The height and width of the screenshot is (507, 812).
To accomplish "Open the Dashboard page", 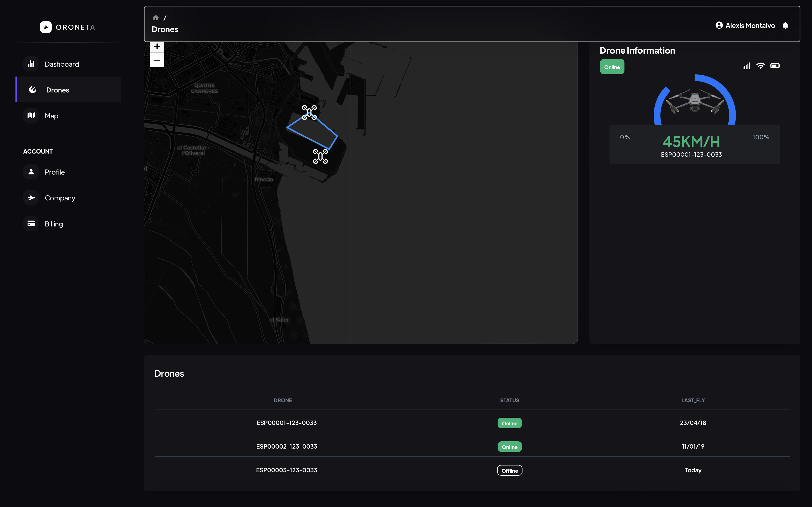I will [62, 64].
